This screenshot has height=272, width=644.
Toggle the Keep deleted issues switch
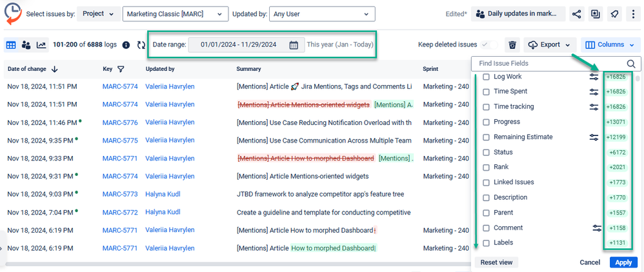pos(490,44)
